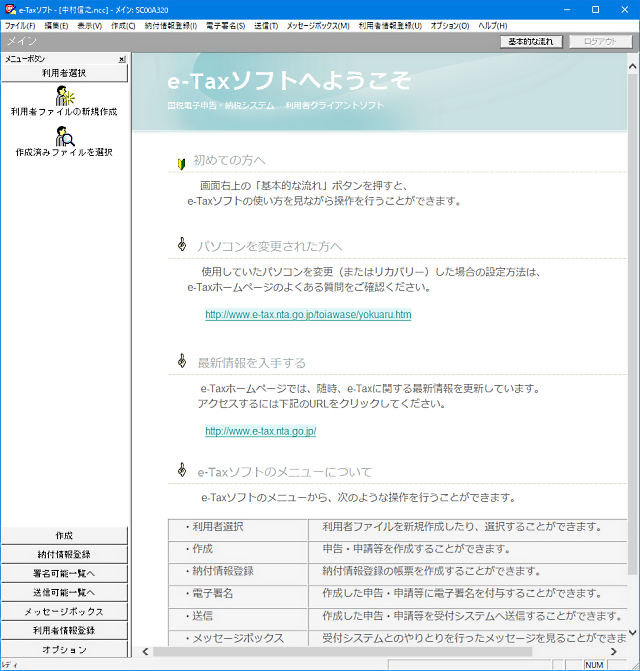Open the ヘルプ(H) menu
640x671 pixels.
click(x=492, y=26)
